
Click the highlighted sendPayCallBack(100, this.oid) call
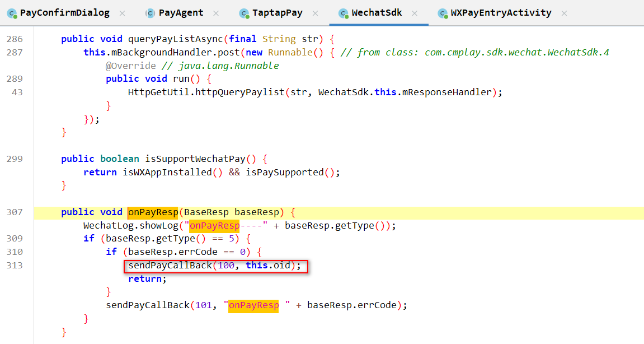click(x=215, y=266)
